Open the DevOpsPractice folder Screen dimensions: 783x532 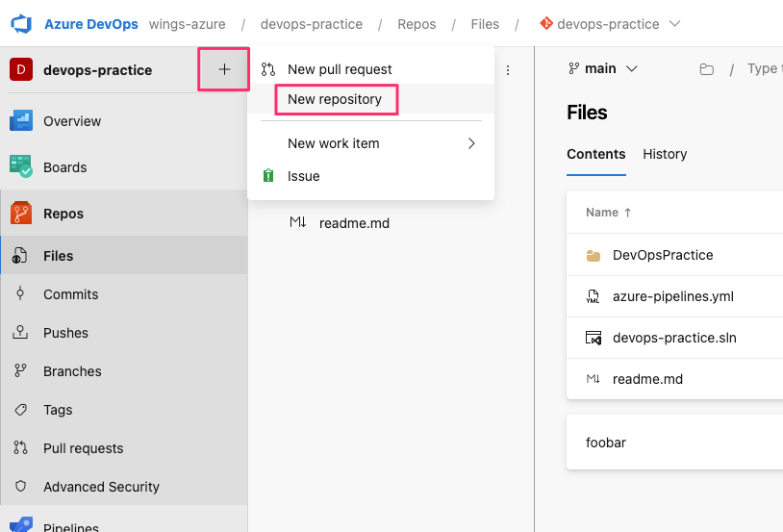coord(663,256)
